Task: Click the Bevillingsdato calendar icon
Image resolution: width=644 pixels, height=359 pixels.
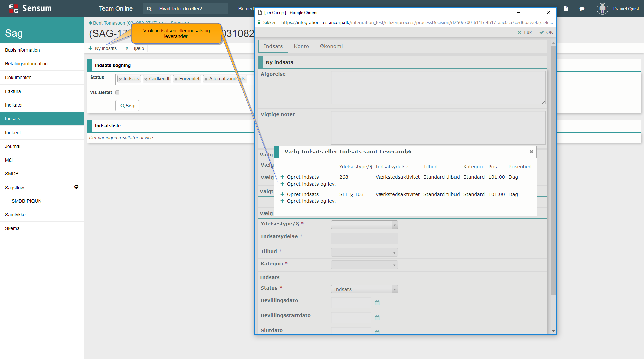Action: (x=377, y=303)
